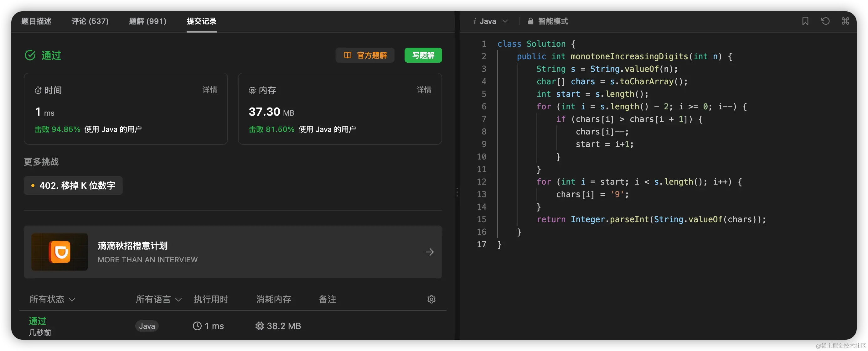Click the reset code icon
This screenshot has height=351, width=868.
[x=825, y=21]
